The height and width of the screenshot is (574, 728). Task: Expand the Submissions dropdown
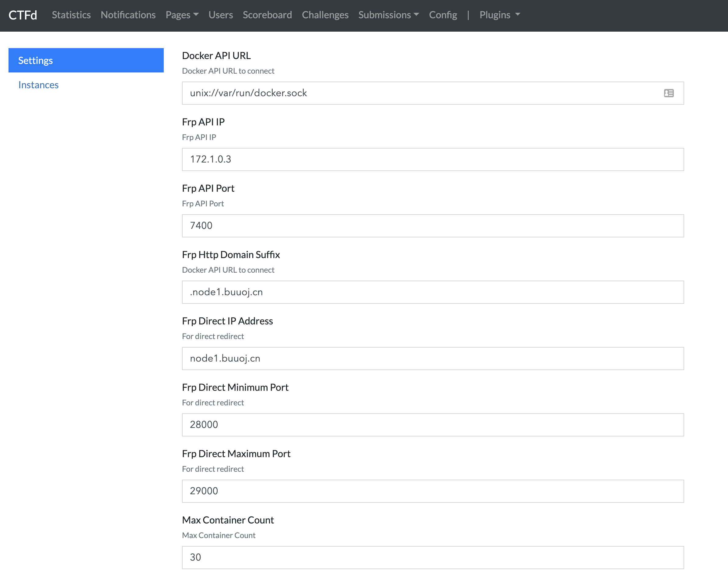tap(389, 15)
